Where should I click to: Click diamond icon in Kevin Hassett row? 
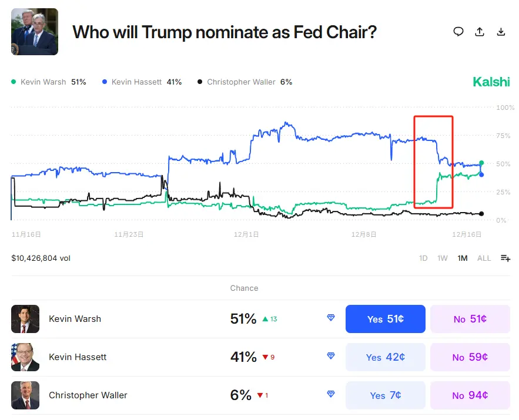[331, 356]
